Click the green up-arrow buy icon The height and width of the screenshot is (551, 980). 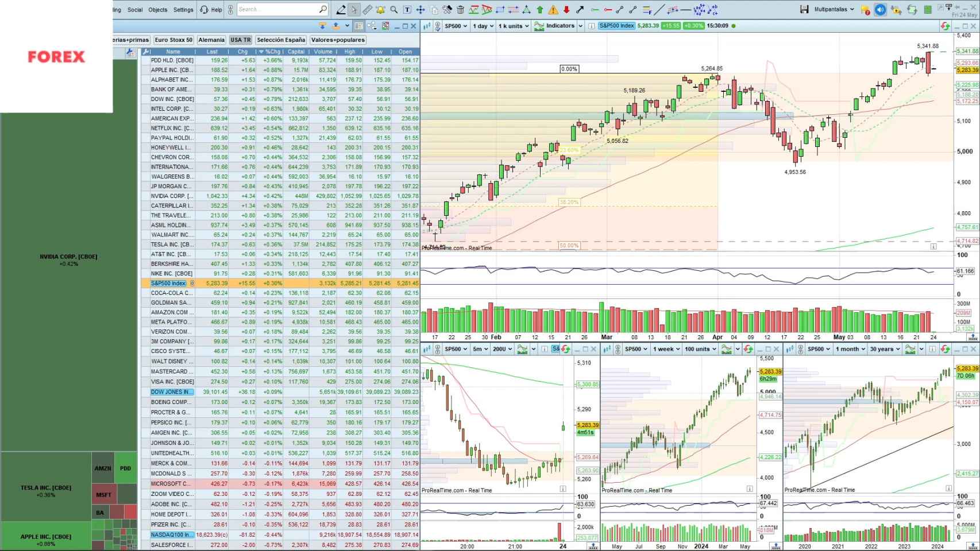pyautogui.click(x=539, y=9)
